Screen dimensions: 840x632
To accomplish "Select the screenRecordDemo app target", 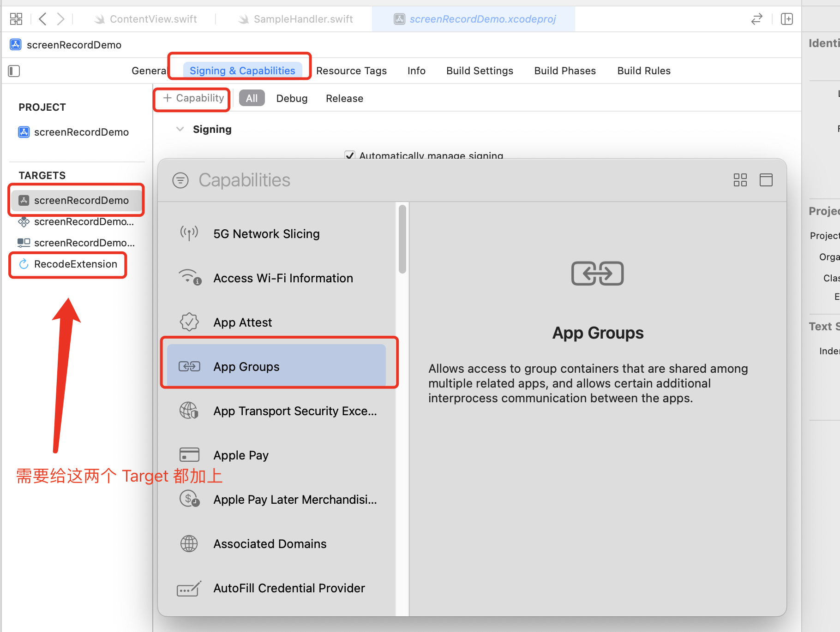I will (77, 200).
